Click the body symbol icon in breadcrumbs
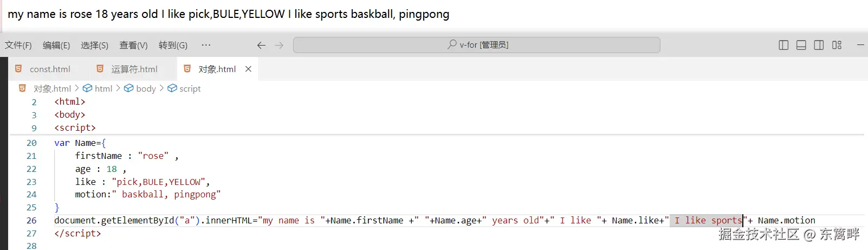The width and height of the screenshot is (868, 250). click(129, 88)
